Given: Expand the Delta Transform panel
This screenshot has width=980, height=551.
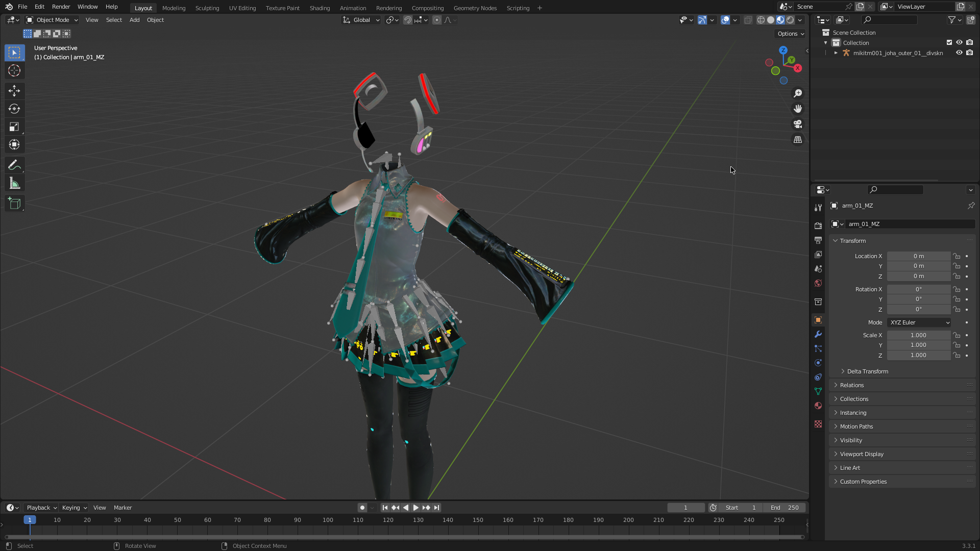Looking at the screenshot, I should (x=867, y=371).
